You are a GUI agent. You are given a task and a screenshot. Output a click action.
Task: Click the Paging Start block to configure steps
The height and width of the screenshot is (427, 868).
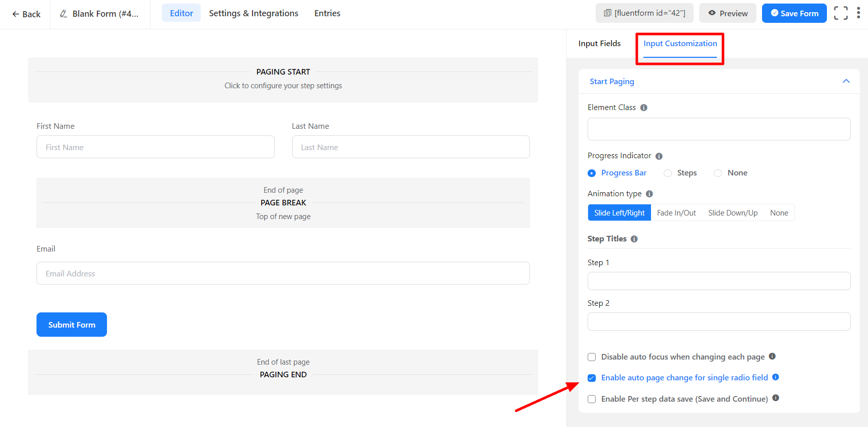(283, 80)
